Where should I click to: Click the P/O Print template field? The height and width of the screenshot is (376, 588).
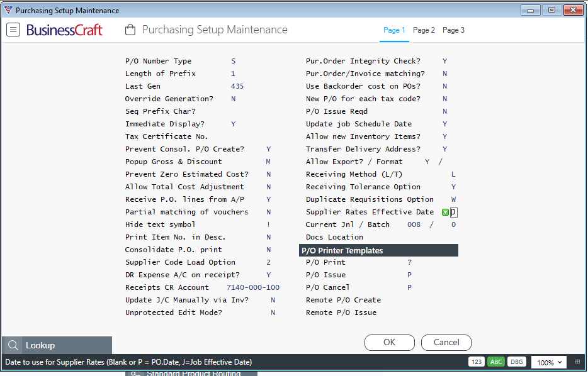[409, 262]
